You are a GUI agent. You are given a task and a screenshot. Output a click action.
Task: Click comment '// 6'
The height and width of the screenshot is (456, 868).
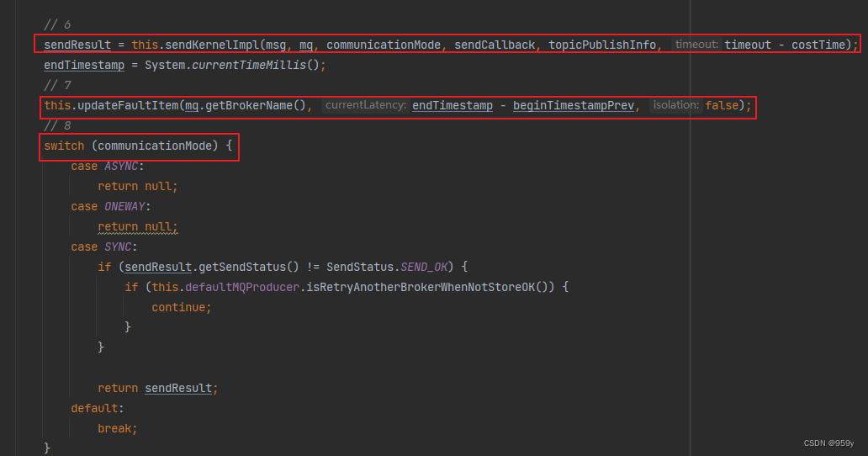pos(57,25)
